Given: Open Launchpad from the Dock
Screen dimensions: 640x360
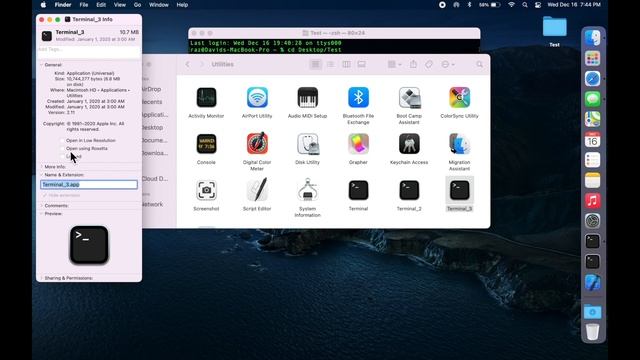Looking at the screenshot, I should 592,58.
